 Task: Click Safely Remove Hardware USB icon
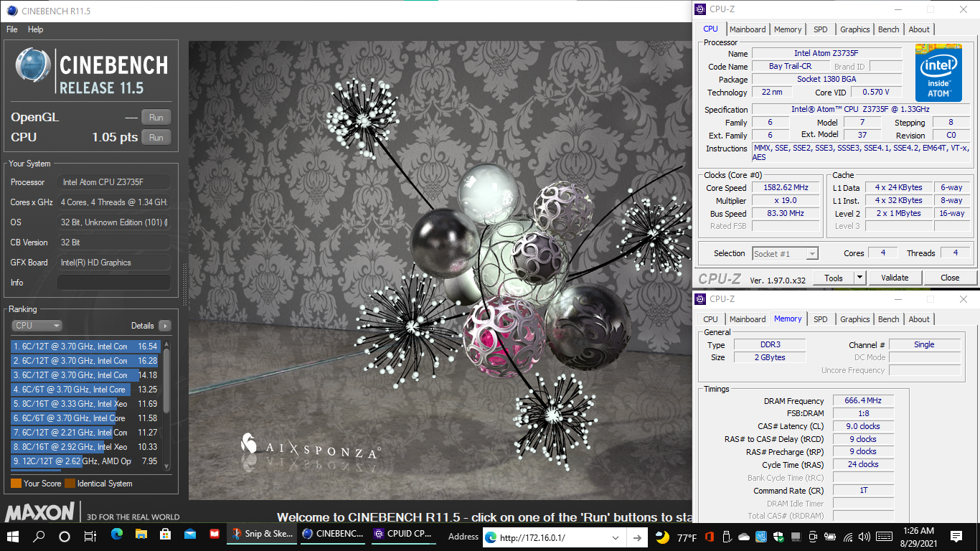727,537
